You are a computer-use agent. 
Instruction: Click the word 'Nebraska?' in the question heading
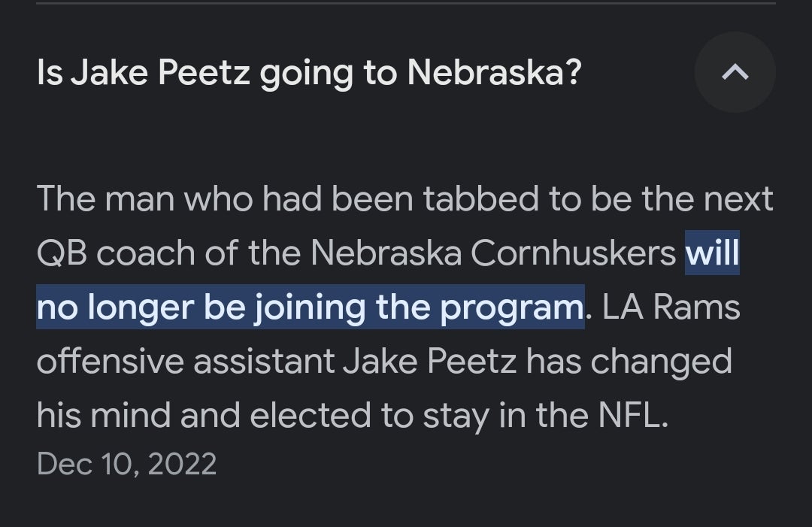(x=494, y=73)
